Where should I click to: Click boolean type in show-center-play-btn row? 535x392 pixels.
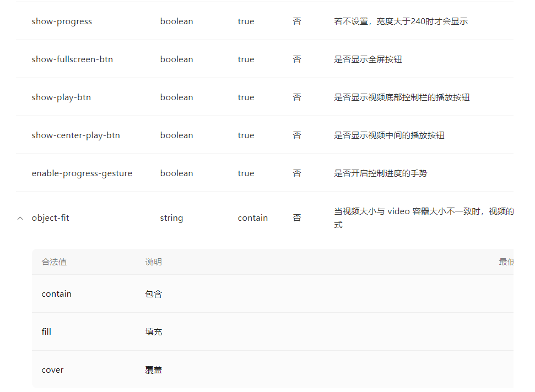(177, 135)
